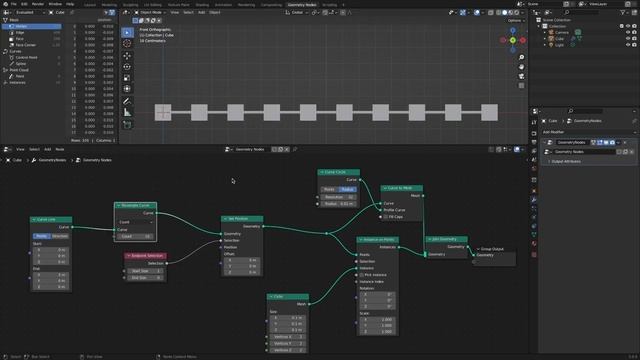Hide the Light object with eye icon

coord(628,45)
